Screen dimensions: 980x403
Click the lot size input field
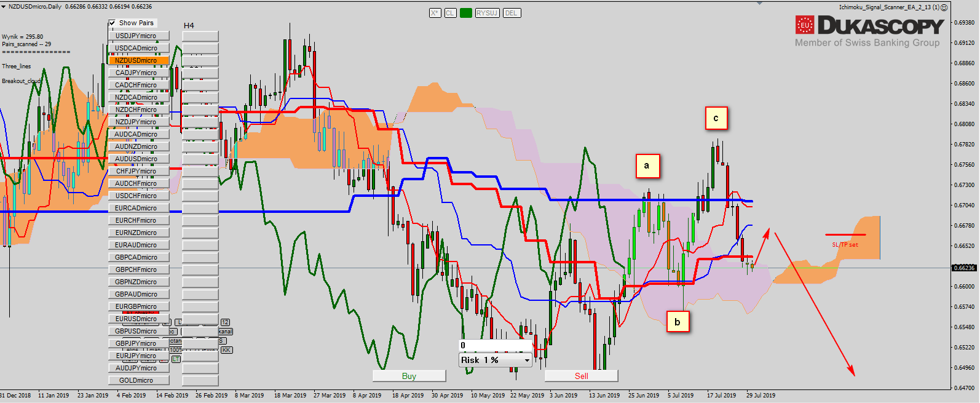click(x=495, y=345)
